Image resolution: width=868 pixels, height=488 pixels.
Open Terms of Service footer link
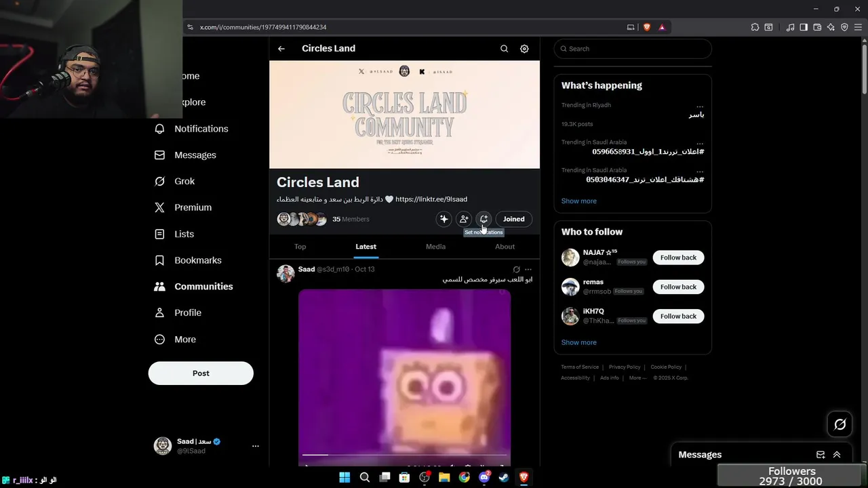[580, 367]
